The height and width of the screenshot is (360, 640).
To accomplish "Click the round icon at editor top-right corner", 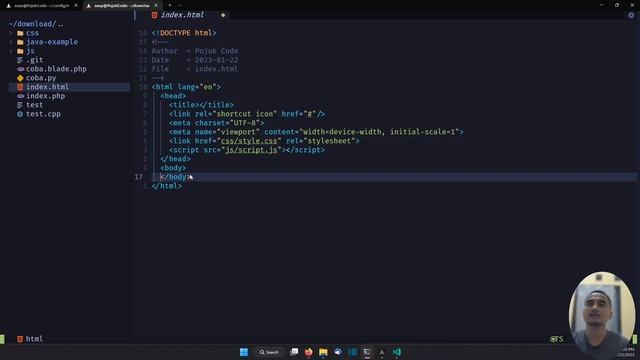I will 631,15.
